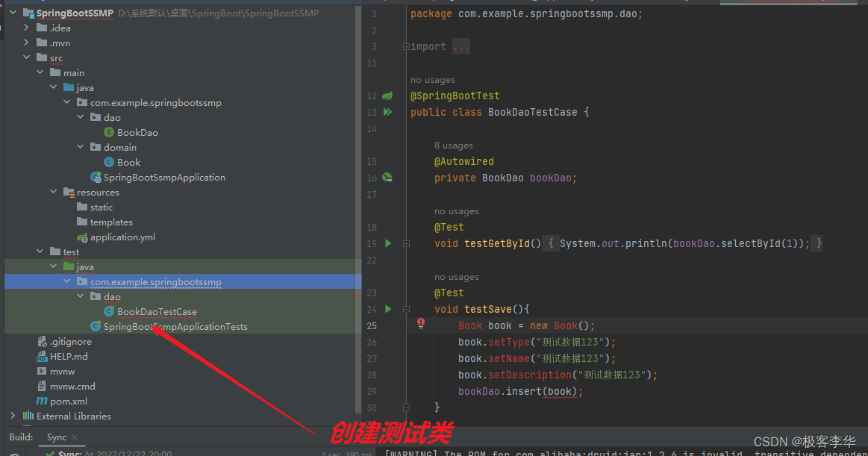Screen dimensions: 868x456
Task: Click the BookDaoTestCase class name in code
Action: 533,113
